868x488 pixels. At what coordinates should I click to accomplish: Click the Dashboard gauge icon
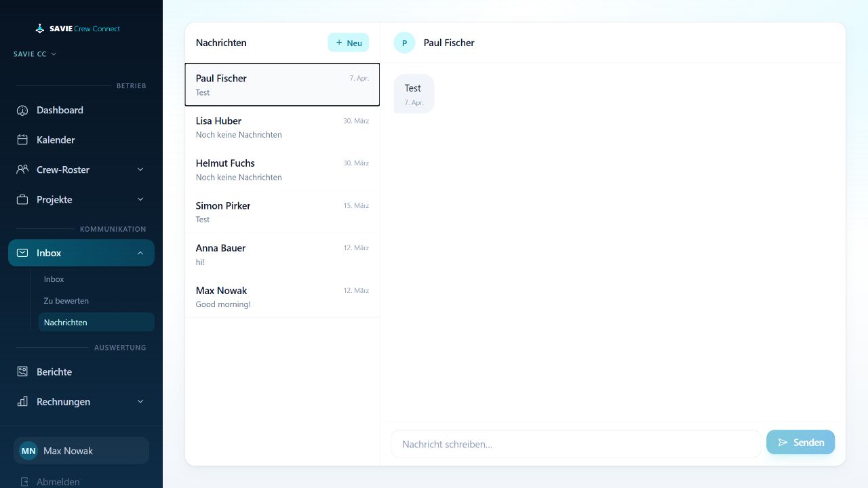click(x=22, y=110)
